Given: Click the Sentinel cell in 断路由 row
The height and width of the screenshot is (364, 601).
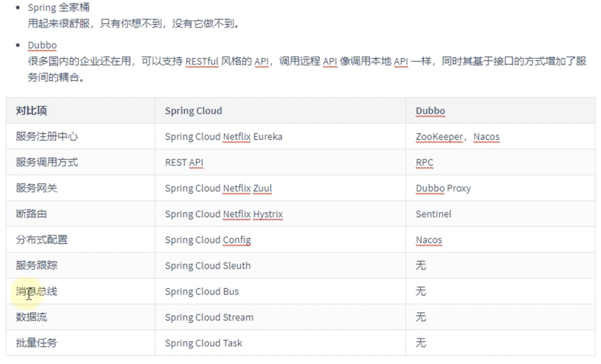Looking at the screenshot, I should pyautogui.click(x=433, y=214).
